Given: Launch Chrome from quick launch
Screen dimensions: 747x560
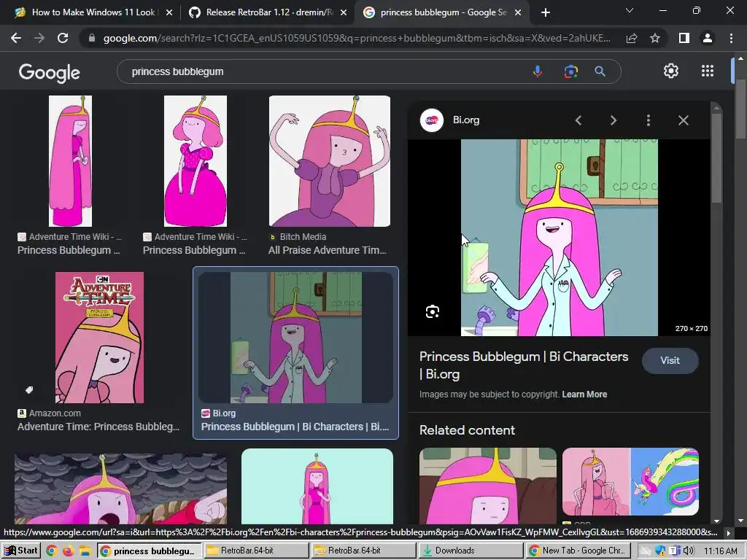Looking at the screenshot, I should (x=52, y=551).
